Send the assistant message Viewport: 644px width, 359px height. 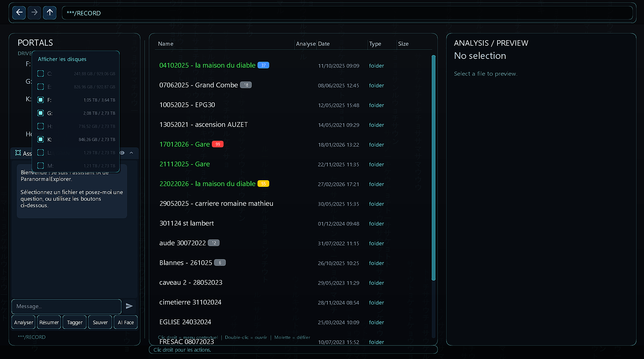coord(129,306)
